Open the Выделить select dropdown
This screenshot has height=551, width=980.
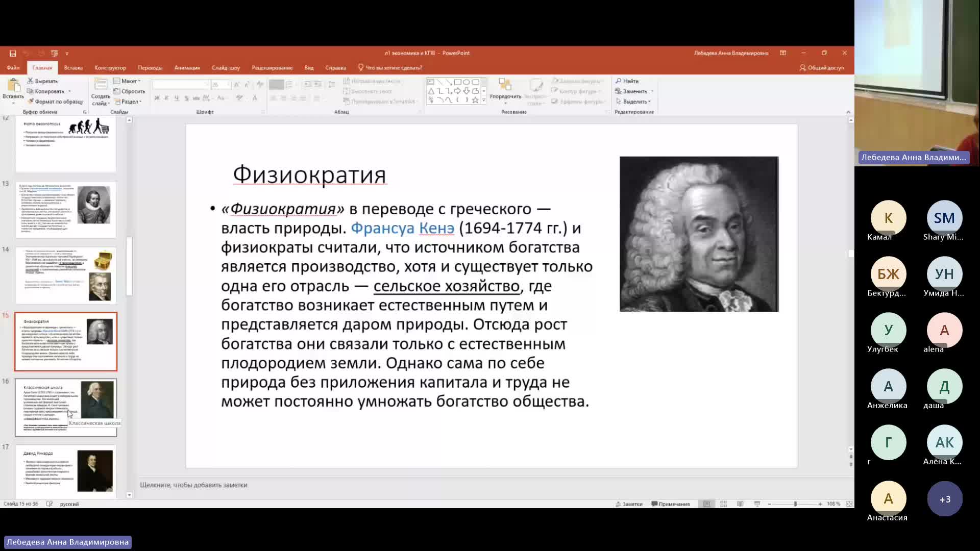(x=633, y=102)
